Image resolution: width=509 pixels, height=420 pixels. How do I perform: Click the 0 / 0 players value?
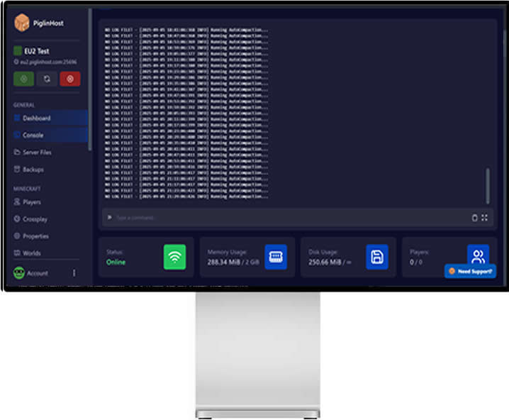click(x=416, y=262)
